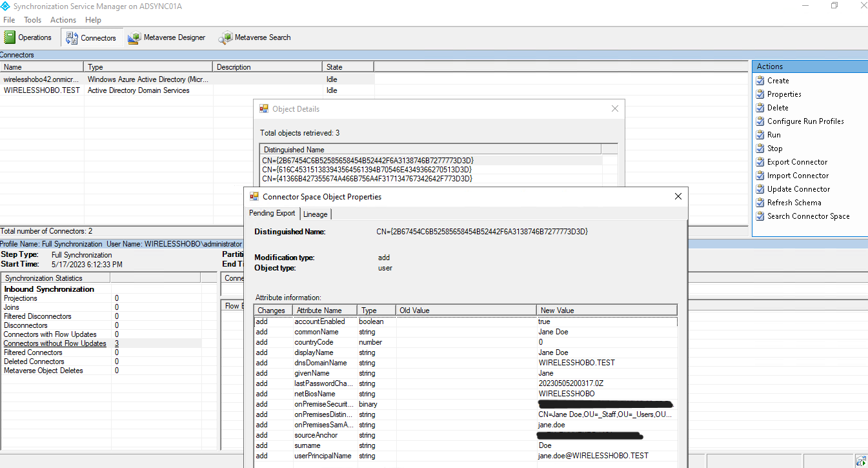The width and height of the screenshot is (868, 468).
Task: Open the File menu
Action: [x=9, y=20]
